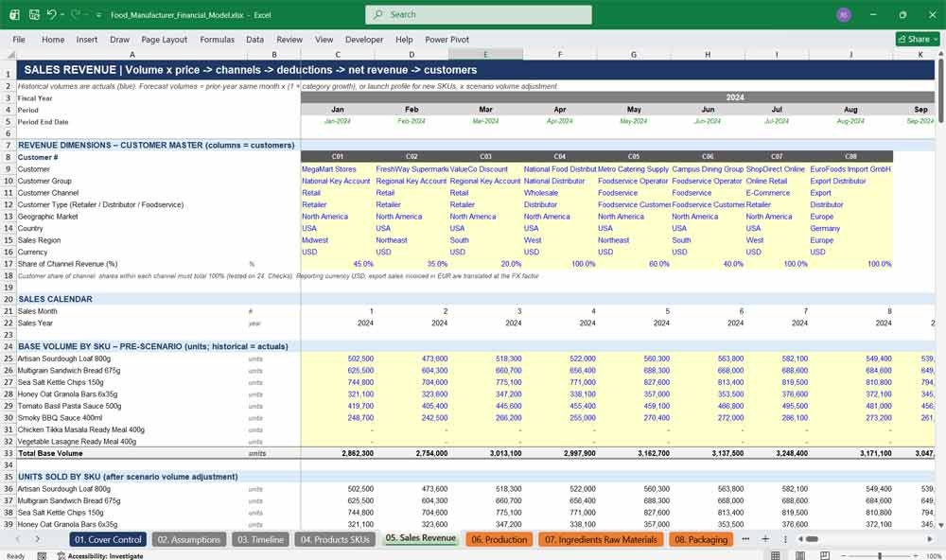Click the Excel app icon in title bar
The image size is (946, 560).
pyautogui.click(x=14, y=14)
